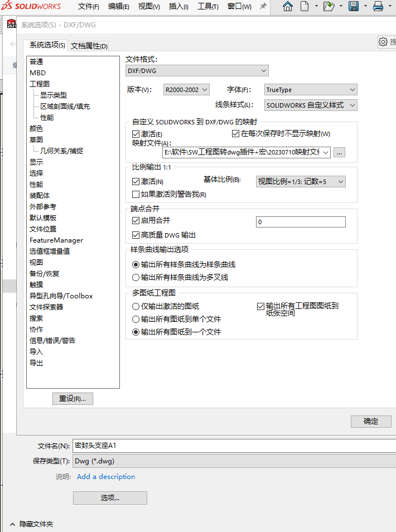Pin the menu bar with pushpin icon
Image resolution: width=396 pixels, height=532 pixels.
tap(263, 6)
